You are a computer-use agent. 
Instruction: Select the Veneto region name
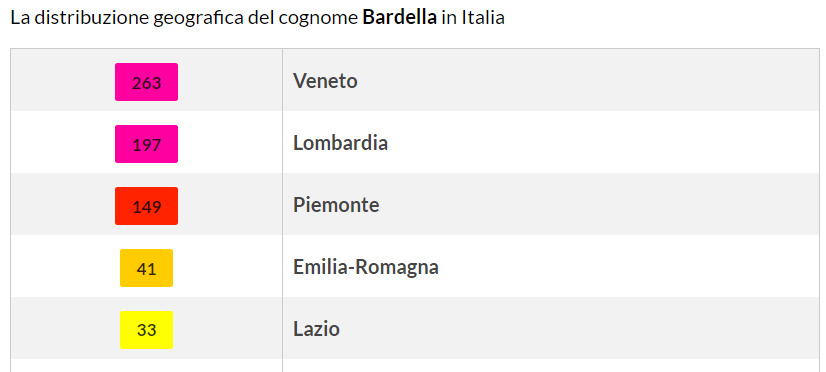point(325,81)
